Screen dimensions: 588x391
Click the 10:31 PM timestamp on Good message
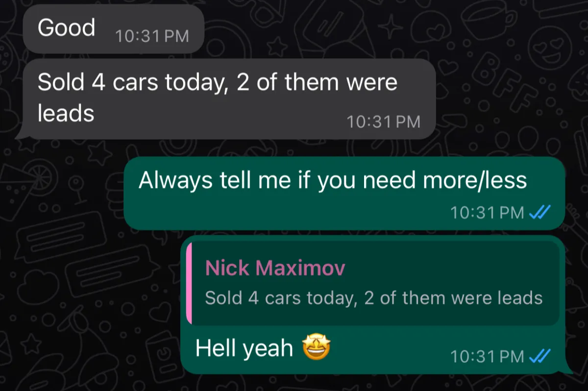152,37
